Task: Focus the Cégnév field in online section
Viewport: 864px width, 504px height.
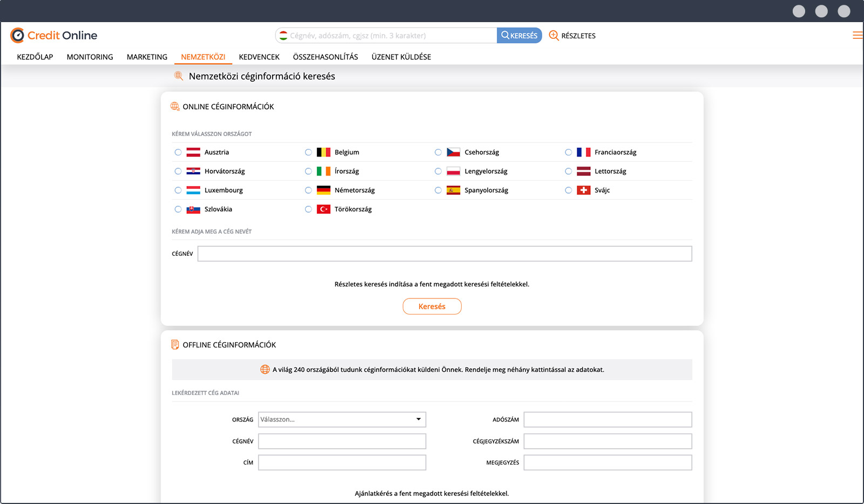Action: point(444,254)
